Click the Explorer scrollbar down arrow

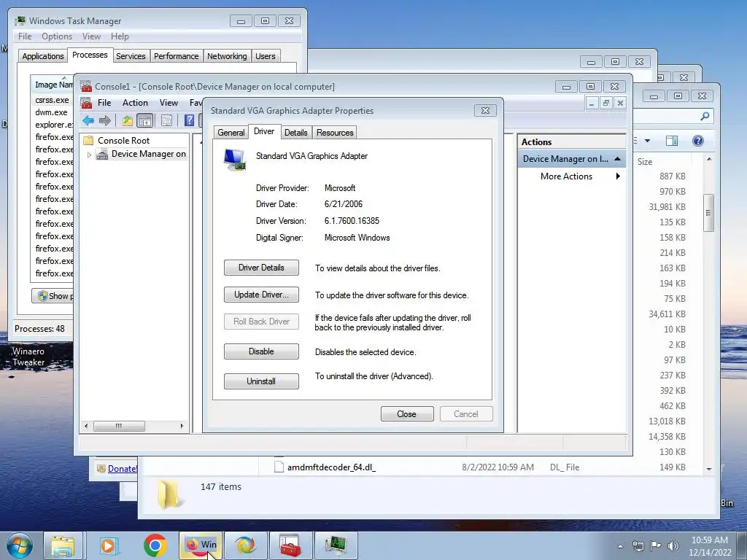pos(709,469)
